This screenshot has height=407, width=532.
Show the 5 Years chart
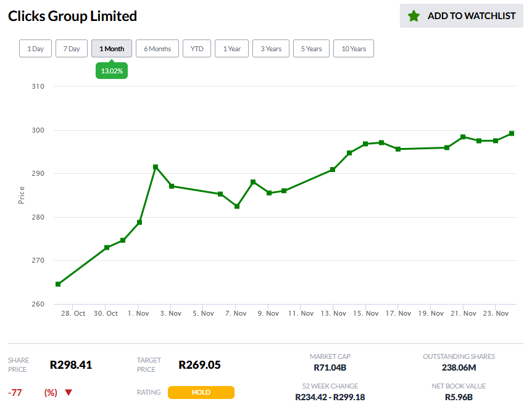coord(311,49)
